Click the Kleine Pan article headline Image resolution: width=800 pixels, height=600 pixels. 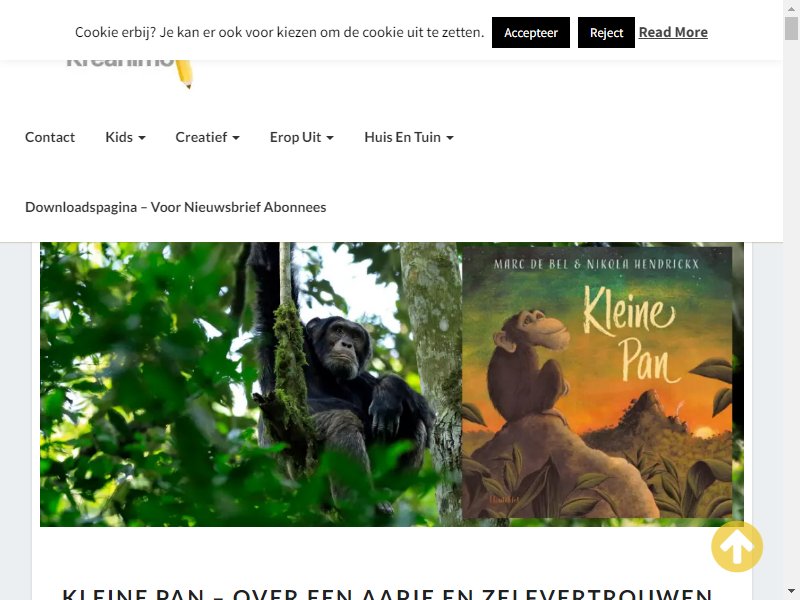point(387,594)
